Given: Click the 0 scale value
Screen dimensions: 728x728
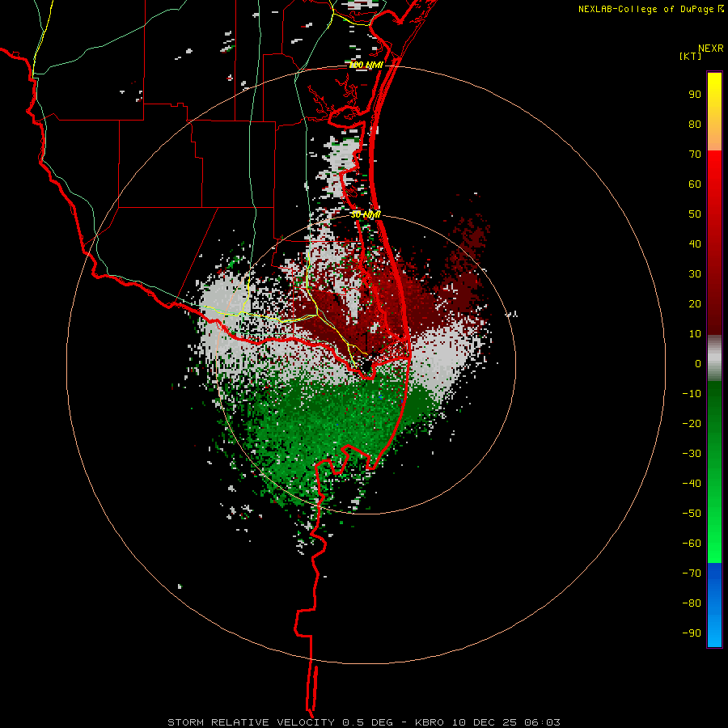Looking at the screenshot, I should point(698,363).
